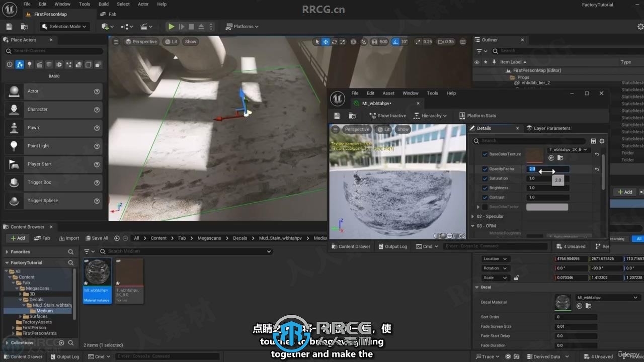This screenshot has width=644, height=362.
Task: Select Basic category icon in Place Actors
Action: pyautogui.click(x=19, y=64)
